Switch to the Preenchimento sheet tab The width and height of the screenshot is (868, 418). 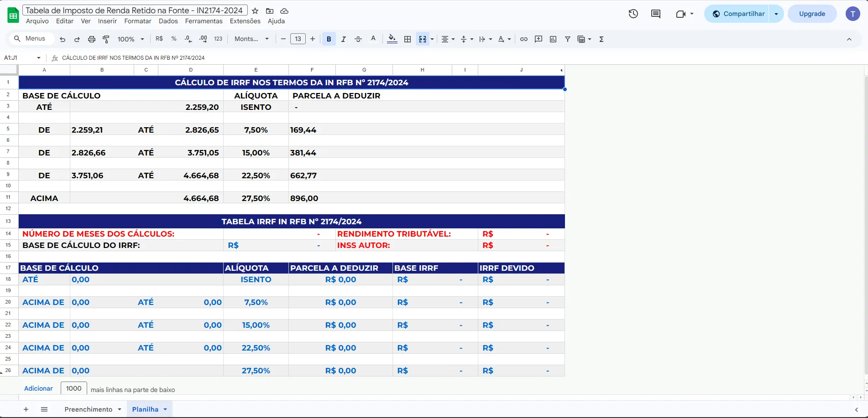pyautogui.click(x=89, y=409)
